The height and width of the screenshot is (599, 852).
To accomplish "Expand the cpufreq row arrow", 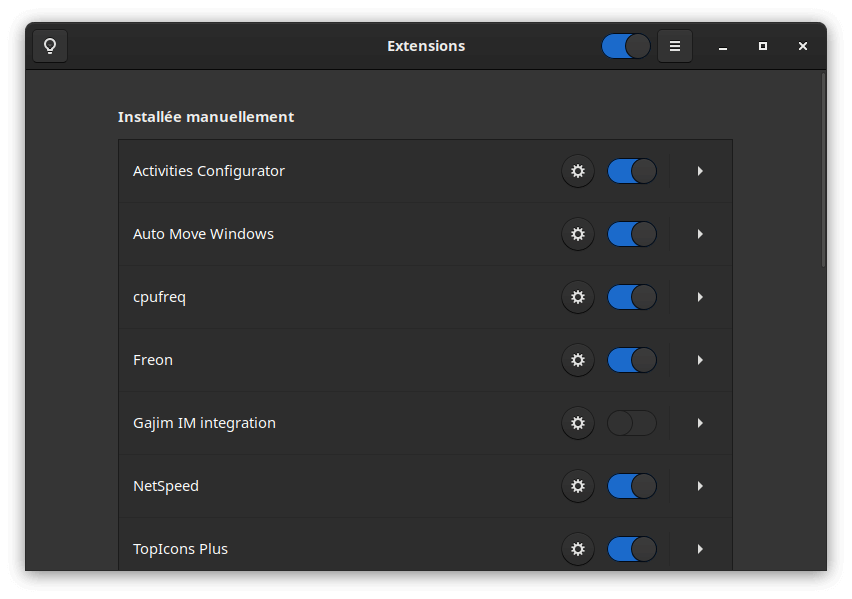I will click(700, 297).
